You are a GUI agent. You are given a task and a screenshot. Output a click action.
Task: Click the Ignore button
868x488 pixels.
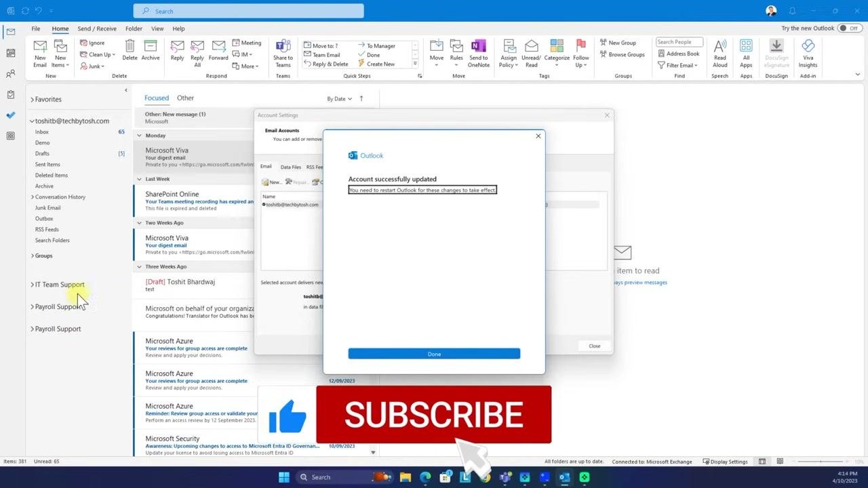pyautogui.click(x=92, y=43)
